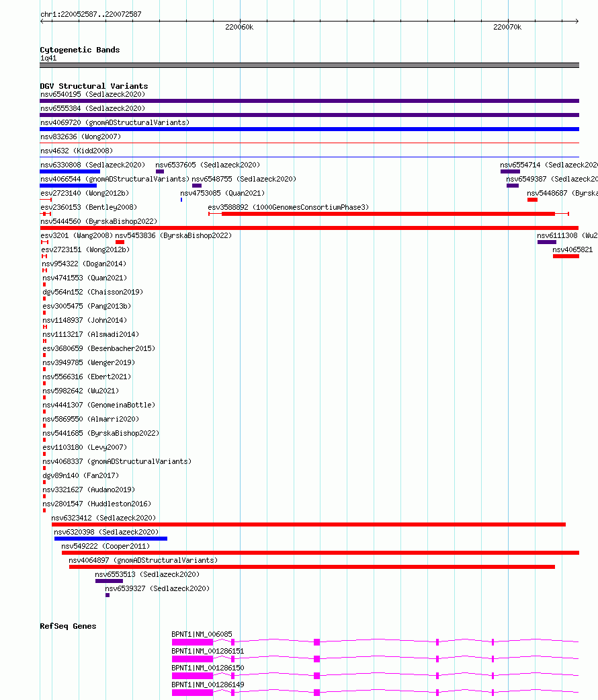Click the nsv6540195 (Sedlazeck2020) variant label

[93, 94]
